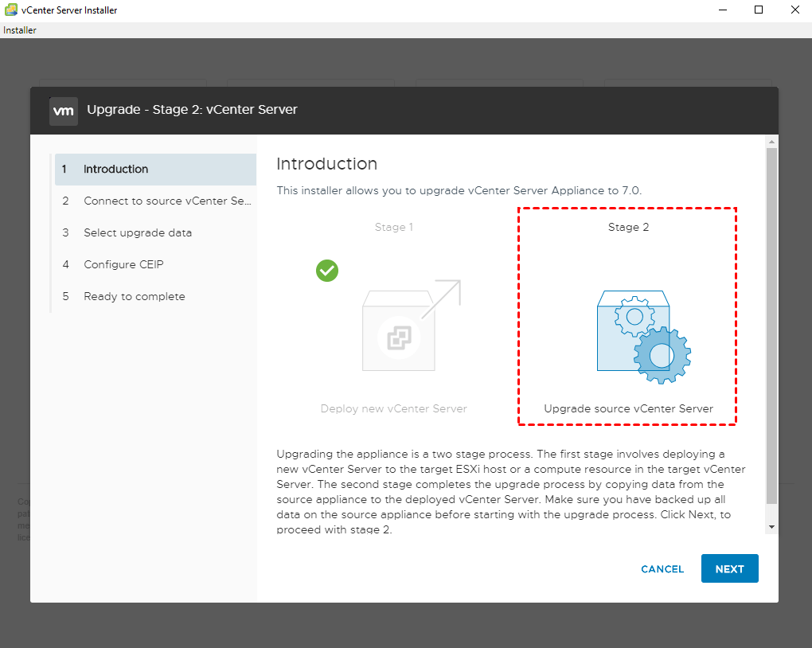The image size is (812, 648).
Task: Click the VMware 'vm' logo in header
Action: tap(64, 111)
